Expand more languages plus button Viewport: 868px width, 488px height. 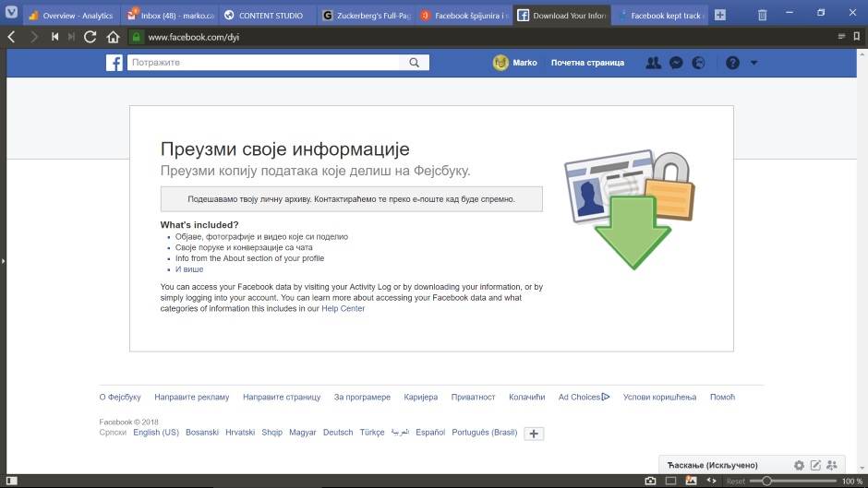[x=534, y=434]
